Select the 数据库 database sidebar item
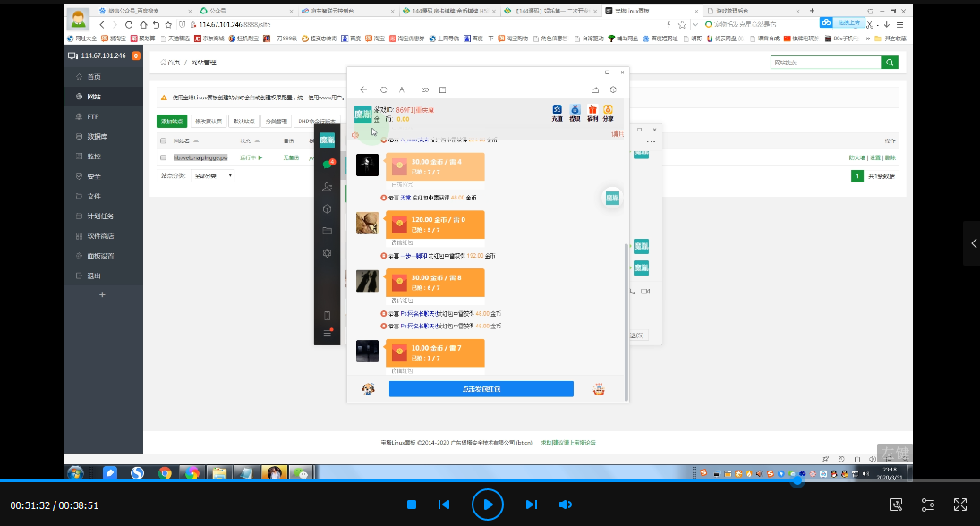 click(x=97, y=136)
